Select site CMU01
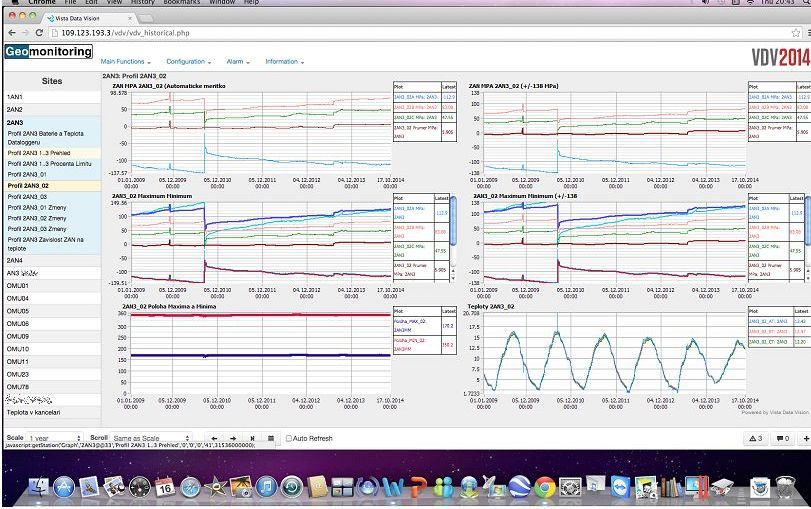811x509 pixels. coord(52,286)
